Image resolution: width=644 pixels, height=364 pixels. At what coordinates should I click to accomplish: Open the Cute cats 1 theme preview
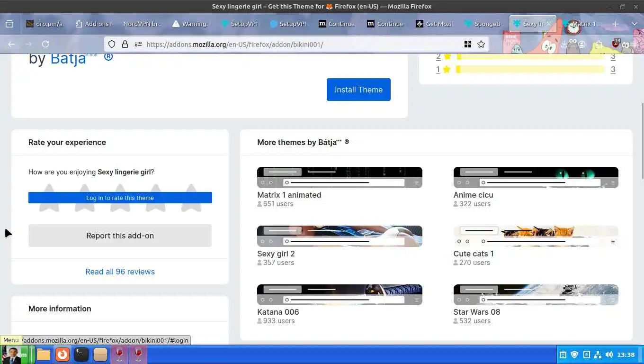tap(536, 236)
